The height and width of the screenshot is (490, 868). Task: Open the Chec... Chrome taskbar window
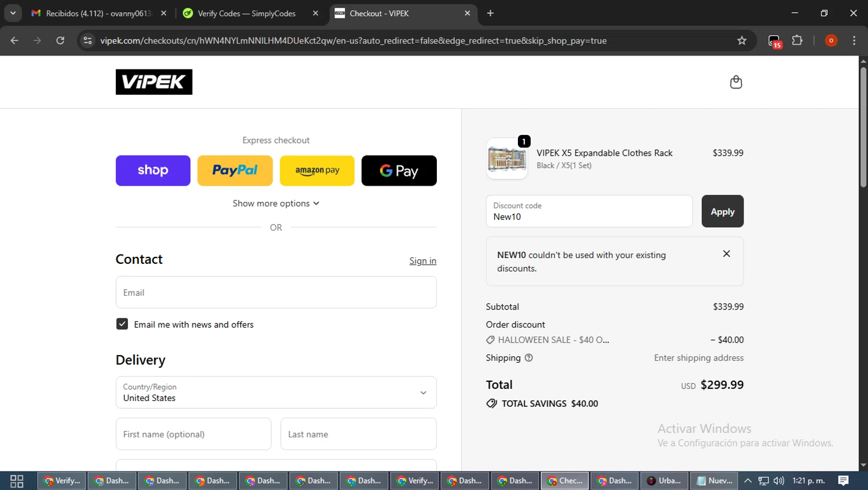tap(565, 481)
